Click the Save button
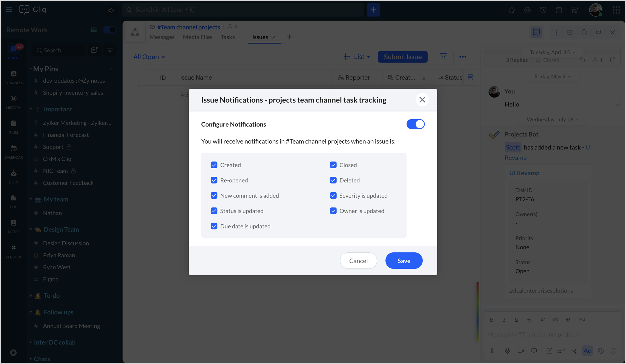Screen dimensions: 626x364 404,261
